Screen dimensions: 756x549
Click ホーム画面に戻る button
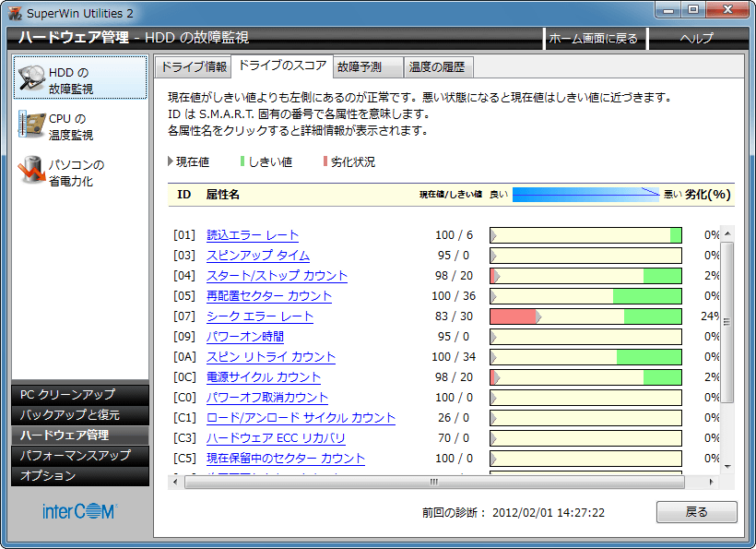click(x=594, y=38)
